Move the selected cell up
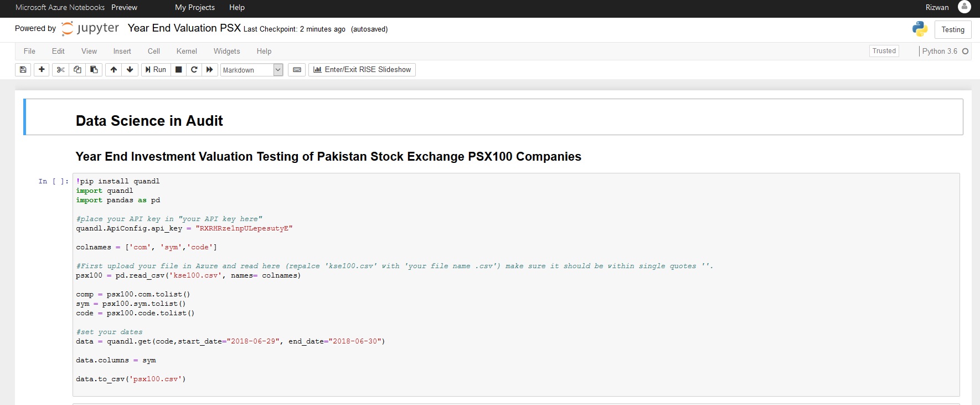The image size is (980, 405). click(114, 70)
